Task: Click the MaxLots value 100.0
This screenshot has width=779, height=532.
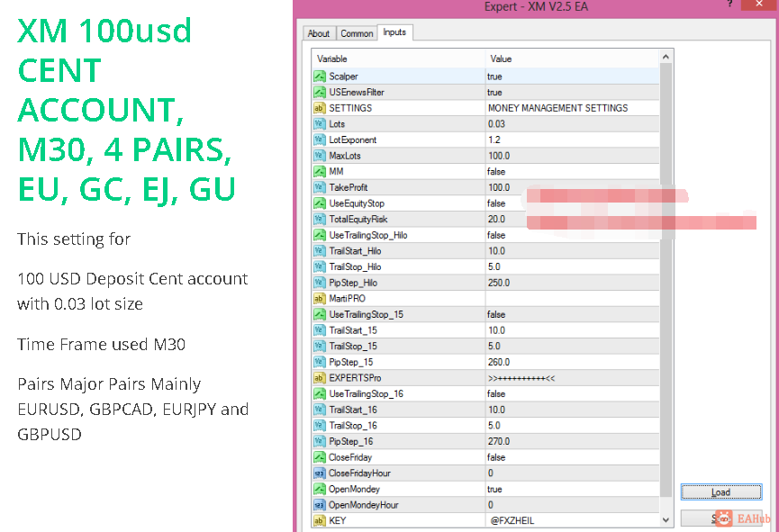Action: point(499,156)
